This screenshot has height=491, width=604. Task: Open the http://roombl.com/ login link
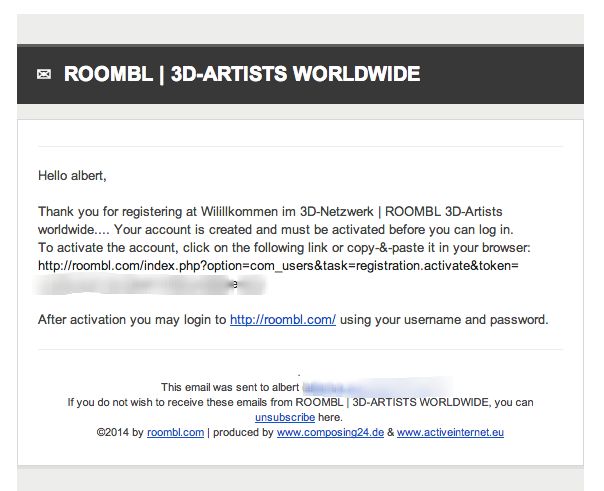[283, 320]
